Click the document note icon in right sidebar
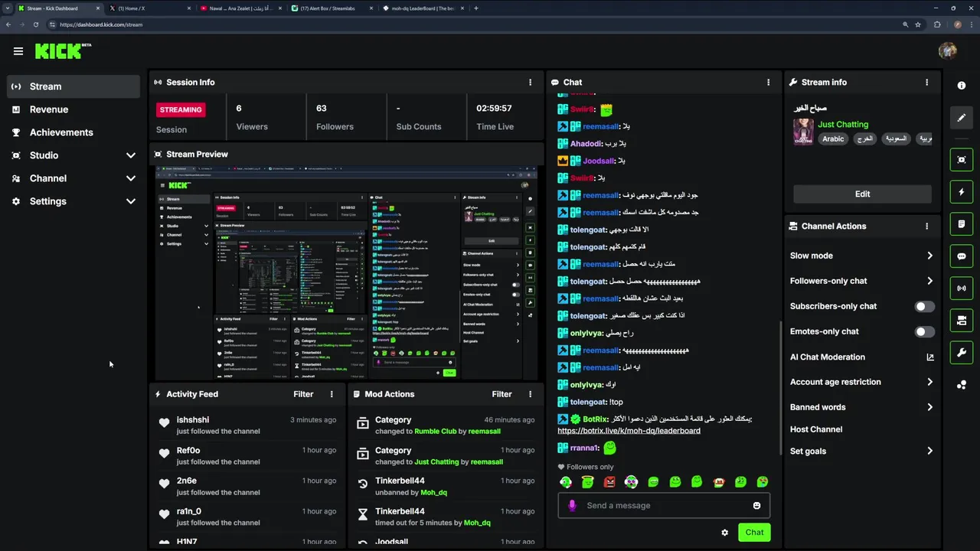Viewport: 980px width, 551px height. coord(962,224)
